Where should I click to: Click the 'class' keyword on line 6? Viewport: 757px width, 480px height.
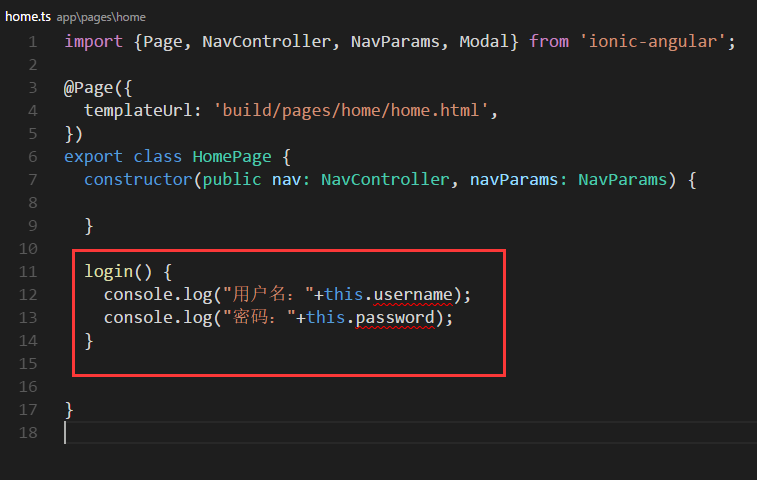[x=157, y=157]
